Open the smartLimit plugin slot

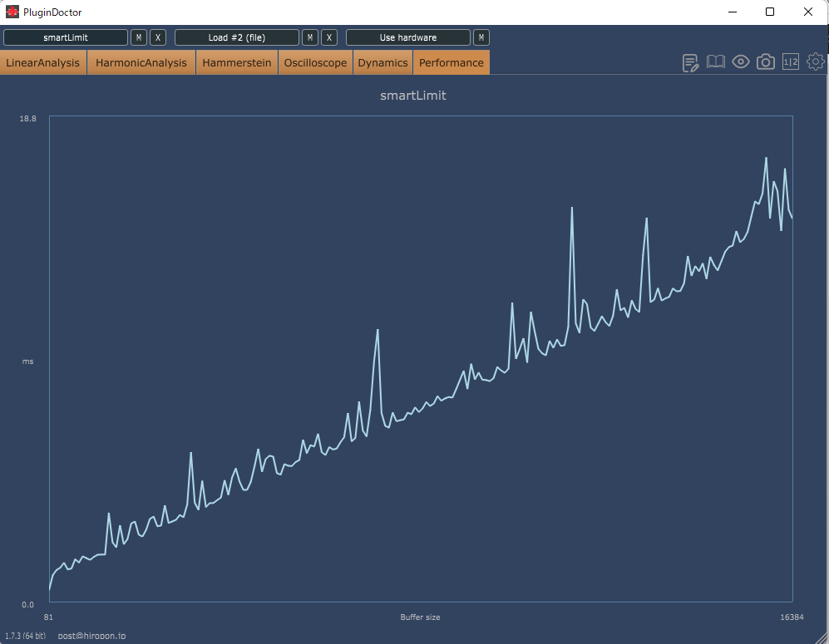click(x=66, y=37)
